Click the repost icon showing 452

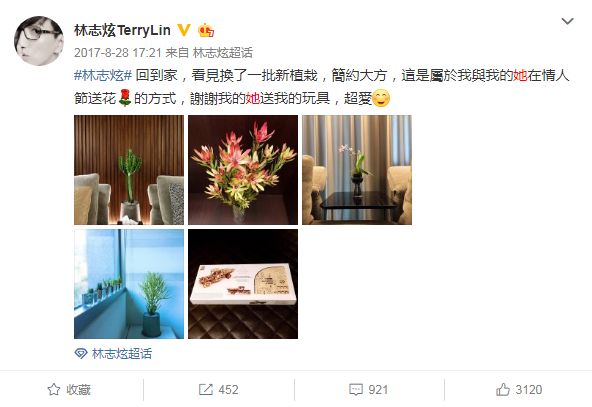(x=219, y=390)
